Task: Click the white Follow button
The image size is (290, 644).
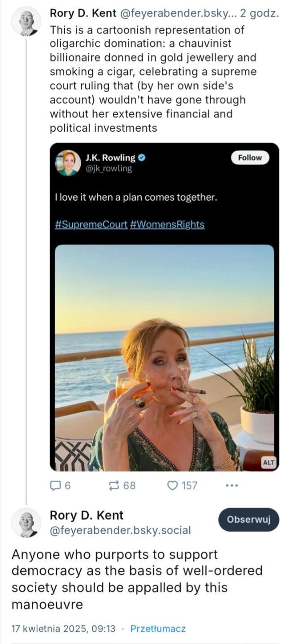Action: pos(250,158)
